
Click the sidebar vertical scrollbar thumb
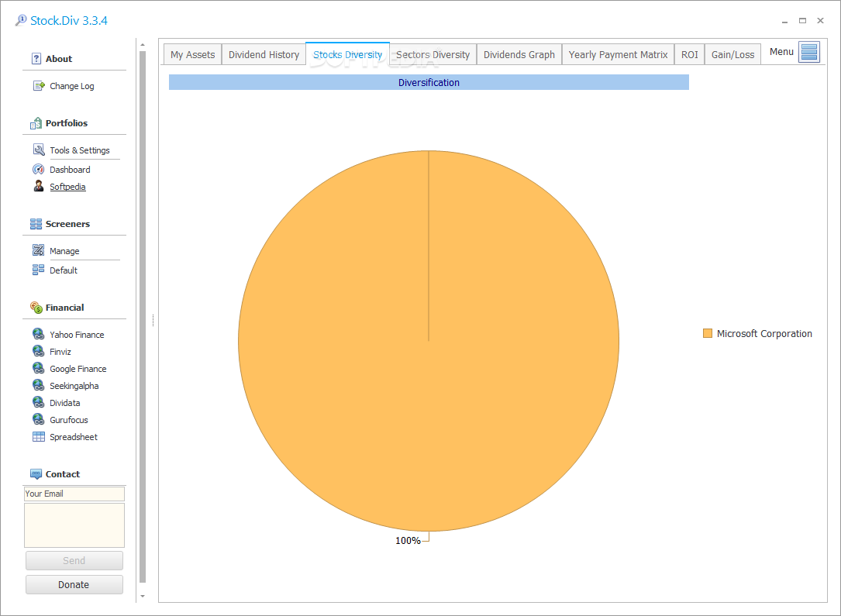[143, 316]
